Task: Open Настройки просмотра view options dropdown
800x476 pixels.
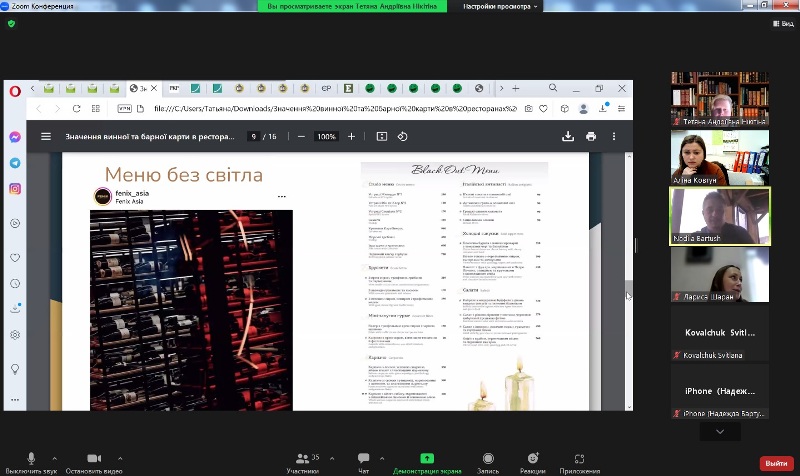Action: (x=500, y=6)
